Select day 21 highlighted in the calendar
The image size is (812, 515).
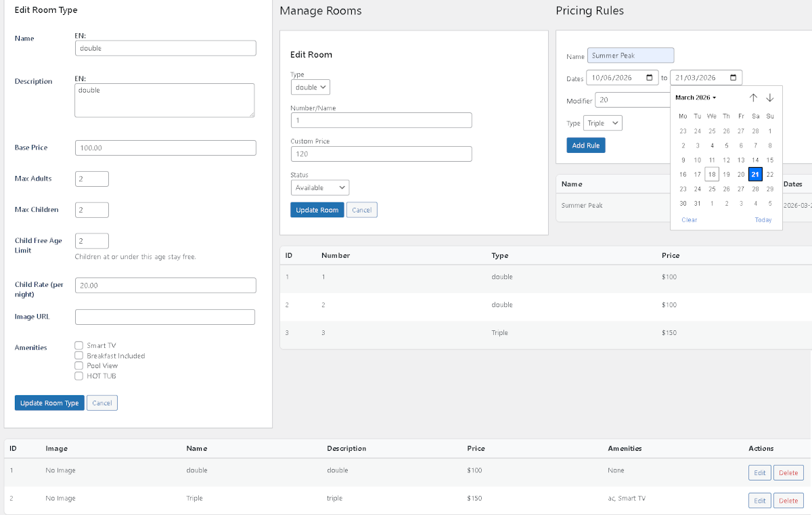tap(754, 174)
